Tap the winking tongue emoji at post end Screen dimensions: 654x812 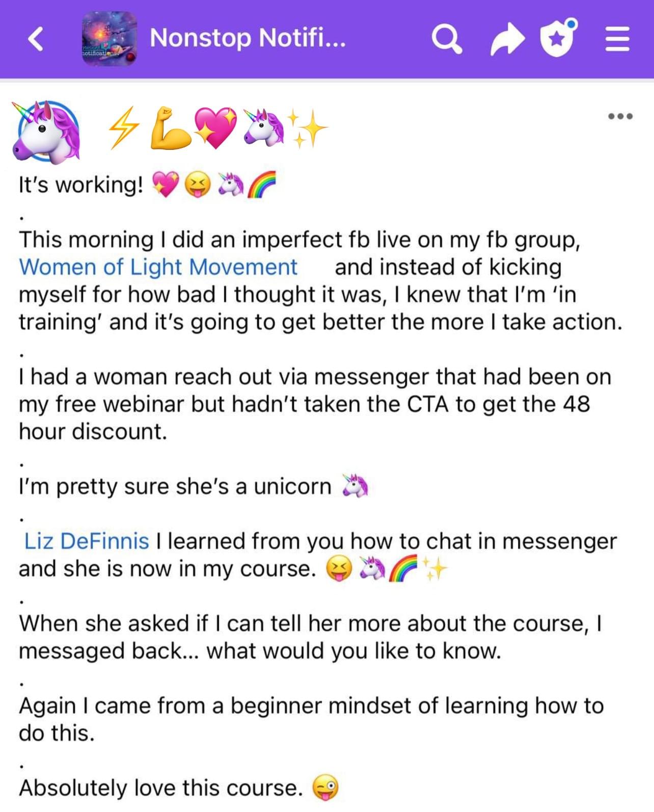coord(325,788)
